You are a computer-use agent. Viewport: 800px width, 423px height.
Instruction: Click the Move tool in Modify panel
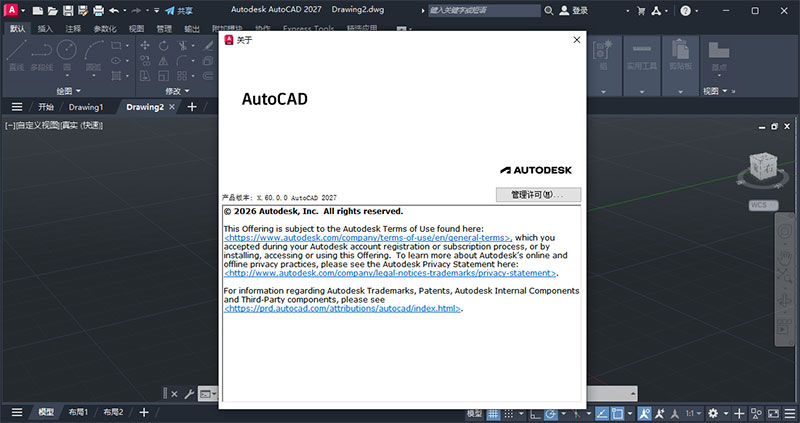click(143, 46)
